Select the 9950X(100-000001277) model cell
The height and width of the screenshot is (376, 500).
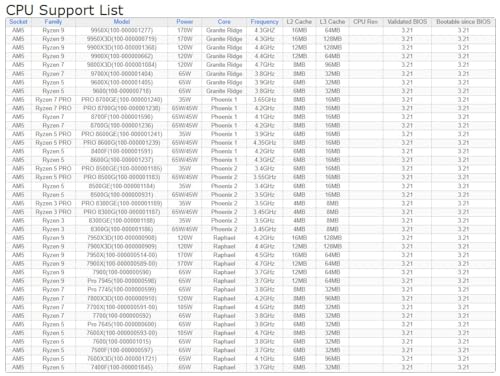(x=122, y=30)
